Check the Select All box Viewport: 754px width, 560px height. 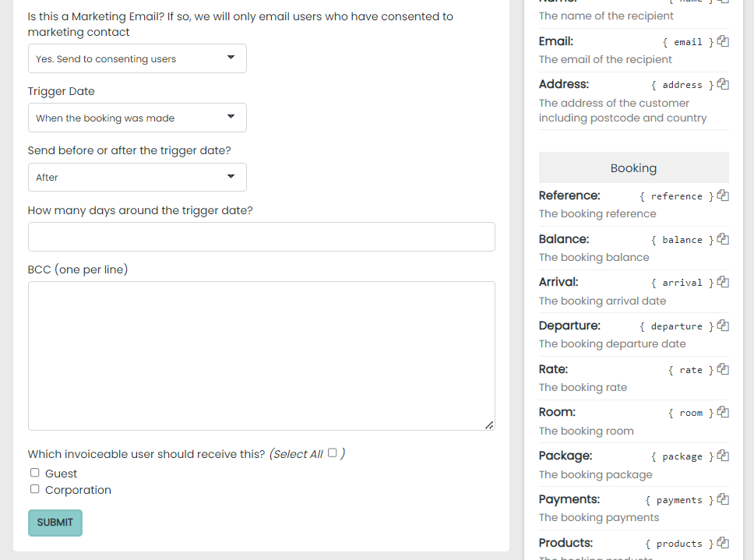(x=333, y=453)
